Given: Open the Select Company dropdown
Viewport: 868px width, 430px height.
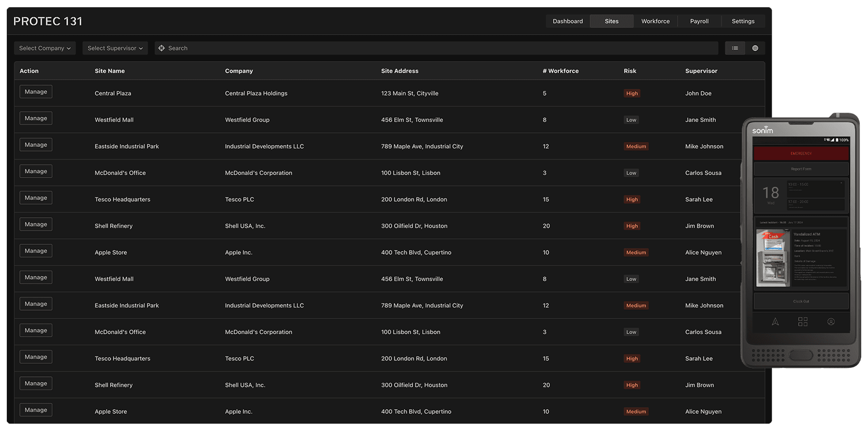Looking at the screenshot, I should 45,48.
